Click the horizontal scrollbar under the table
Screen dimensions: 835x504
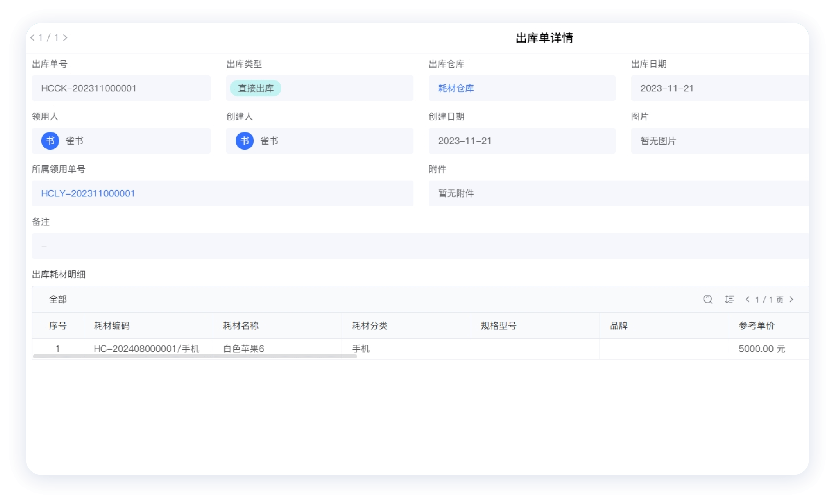click(x=195, y=356)
